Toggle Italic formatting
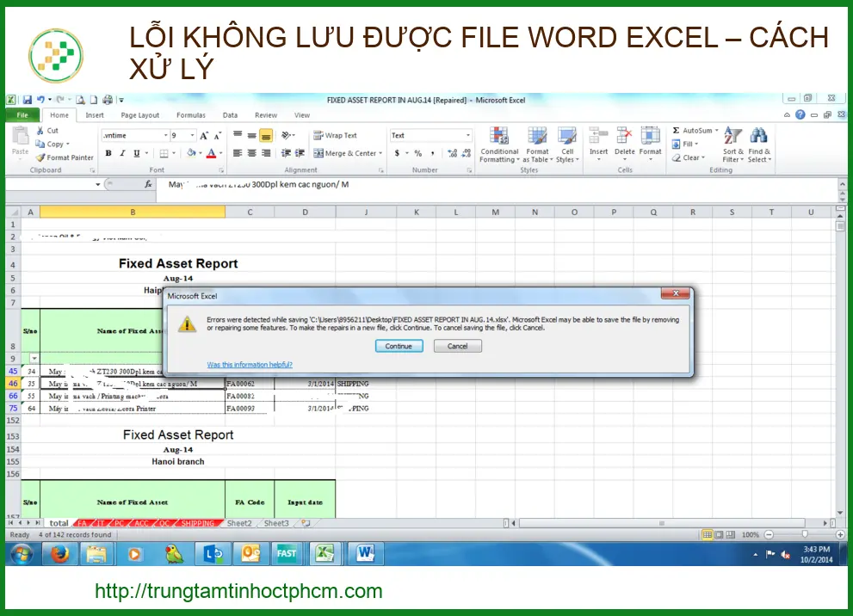The image size is (853, 616). coord(122,153)
